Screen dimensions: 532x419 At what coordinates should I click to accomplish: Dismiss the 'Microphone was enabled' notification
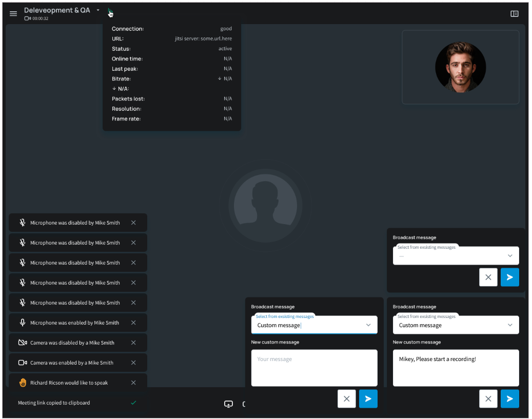(x=133, y=323)
